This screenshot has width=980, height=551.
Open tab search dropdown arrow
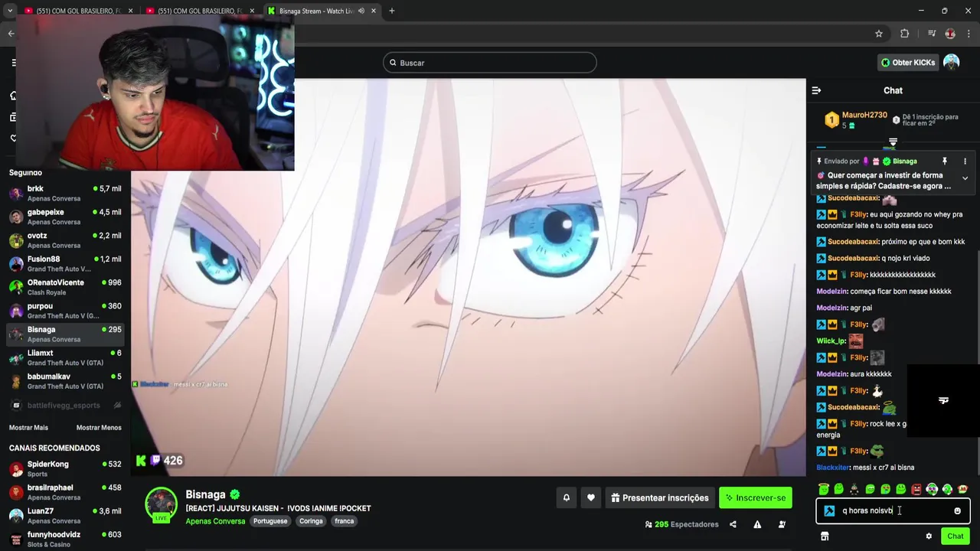click(10, 11)
